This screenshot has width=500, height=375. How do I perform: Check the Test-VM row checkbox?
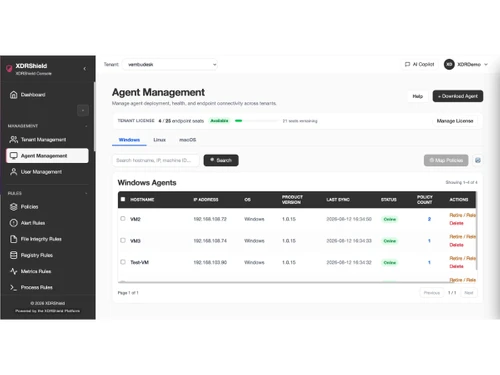[x=123, y=262]
